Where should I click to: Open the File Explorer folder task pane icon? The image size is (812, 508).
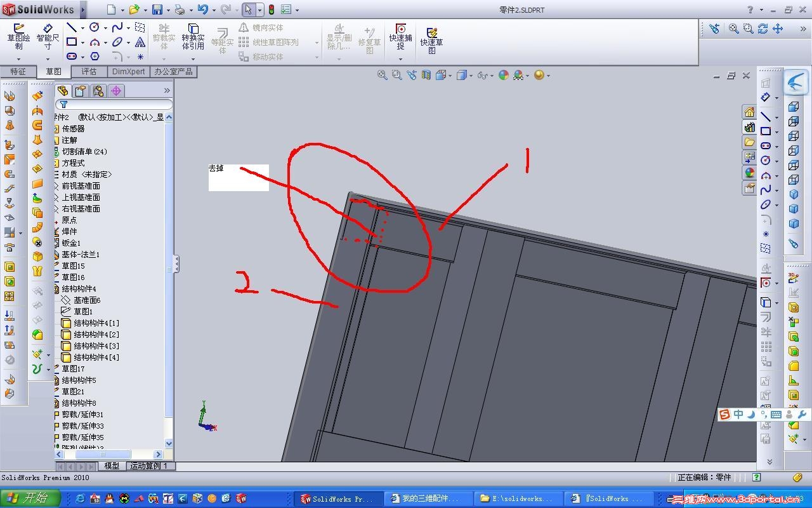pos(749,142)
